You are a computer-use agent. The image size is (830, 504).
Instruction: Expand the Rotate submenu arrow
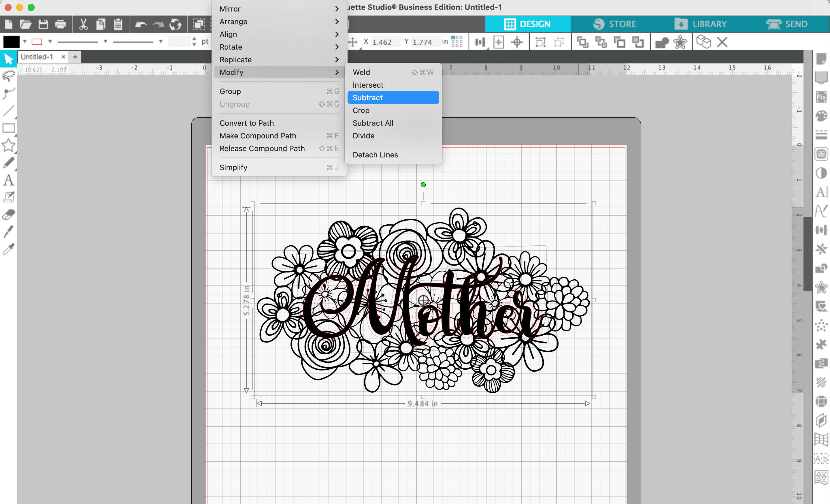coord(336,47)
